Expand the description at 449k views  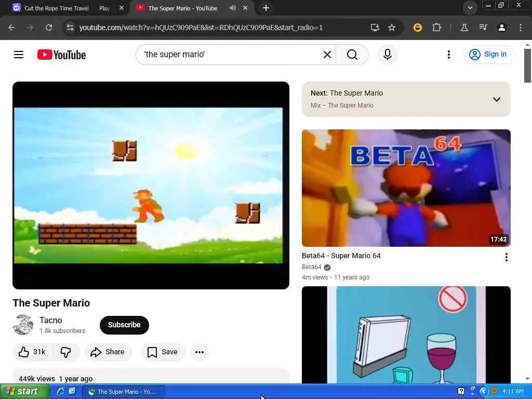click(151, 376)
